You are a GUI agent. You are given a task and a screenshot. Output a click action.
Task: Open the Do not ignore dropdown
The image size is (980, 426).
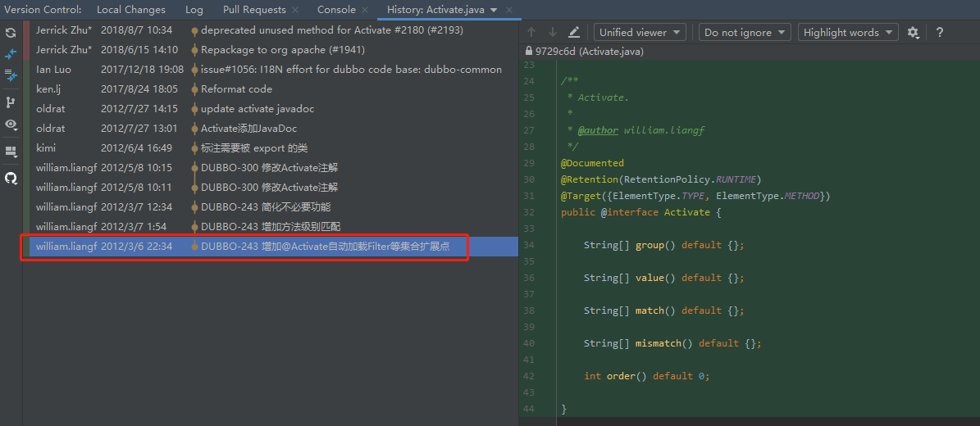[745, 33]
